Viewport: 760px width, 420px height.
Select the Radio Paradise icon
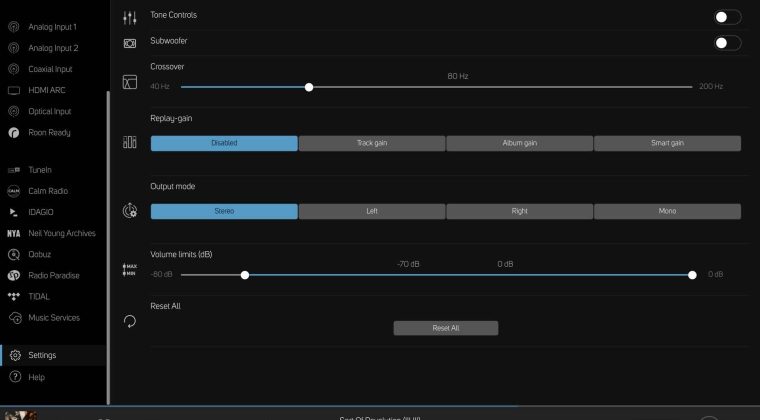click(x=14, y=276)
